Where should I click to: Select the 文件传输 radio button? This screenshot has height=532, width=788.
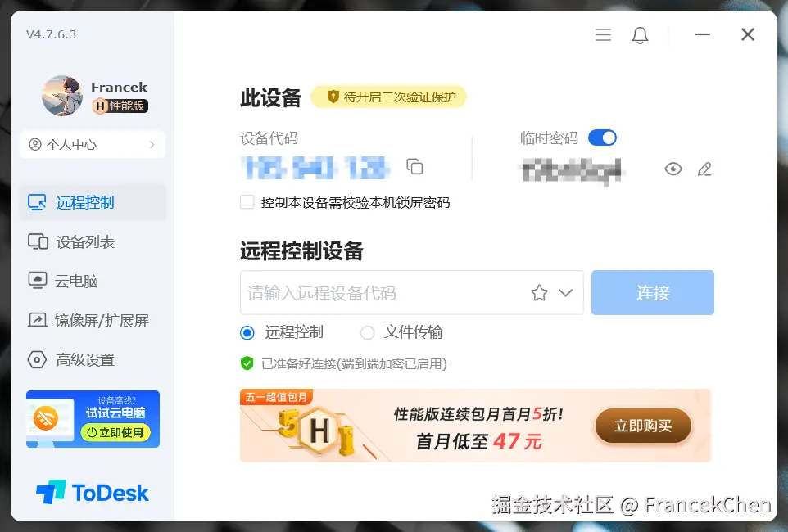point(367,332)
